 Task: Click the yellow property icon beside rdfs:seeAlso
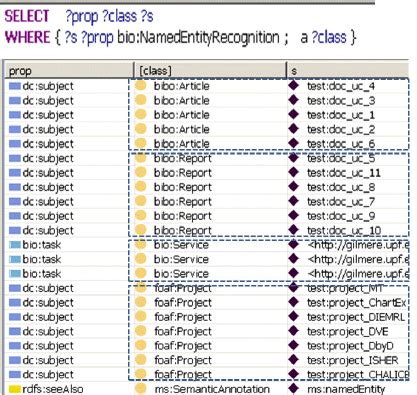tap(15, 389)
